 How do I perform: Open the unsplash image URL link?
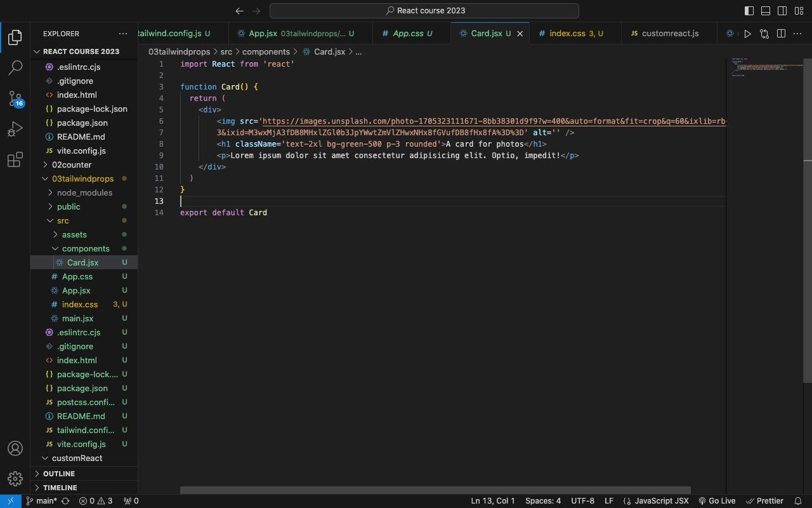tap(494, 121)
